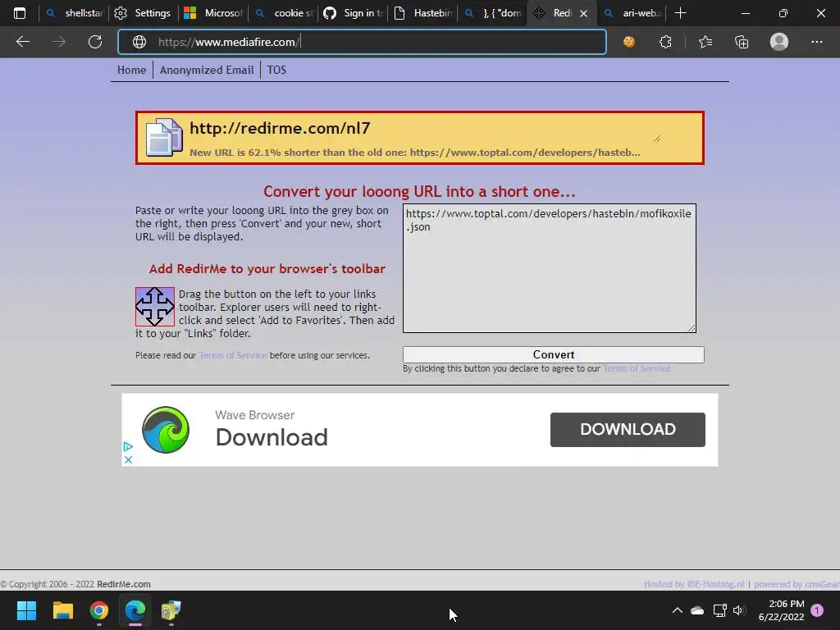Open the tab actions menu icon
This screenshot has width=840, height=630.
[x=20, y=13]
